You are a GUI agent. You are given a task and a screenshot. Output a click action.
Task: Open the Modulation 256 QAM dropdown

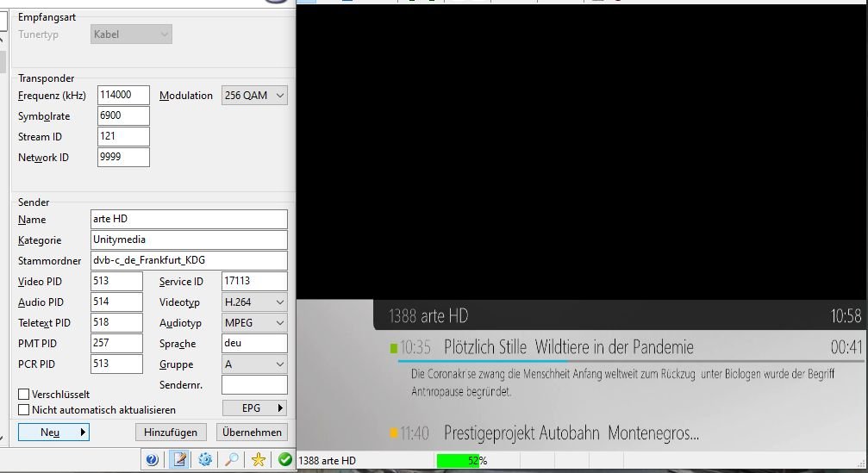pyautogui.click(x=254, y=95)
